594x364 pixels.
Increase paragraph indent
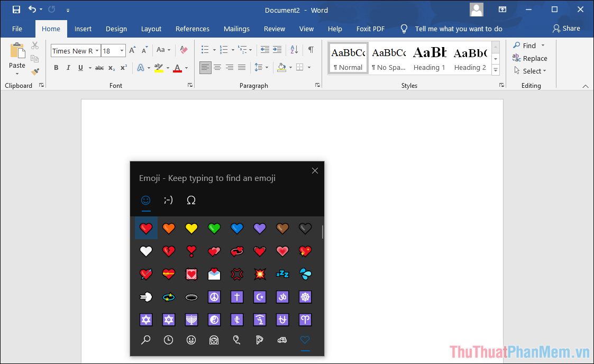(277, 50)
